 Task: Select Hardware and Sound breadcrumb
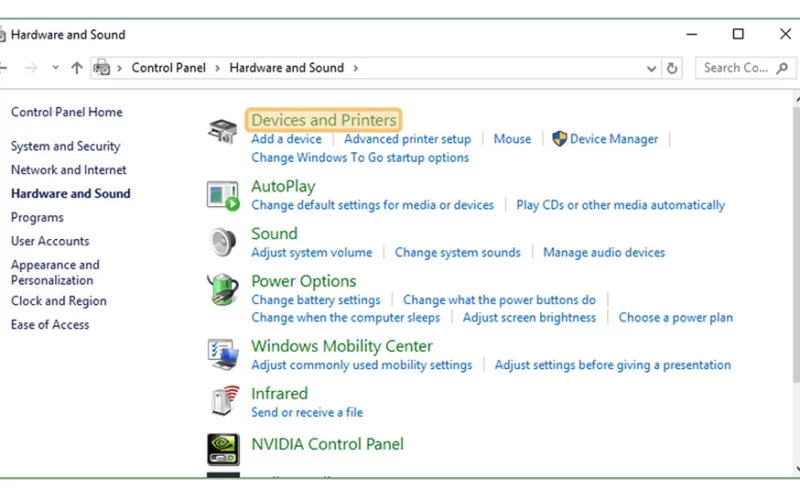[286, 68]
